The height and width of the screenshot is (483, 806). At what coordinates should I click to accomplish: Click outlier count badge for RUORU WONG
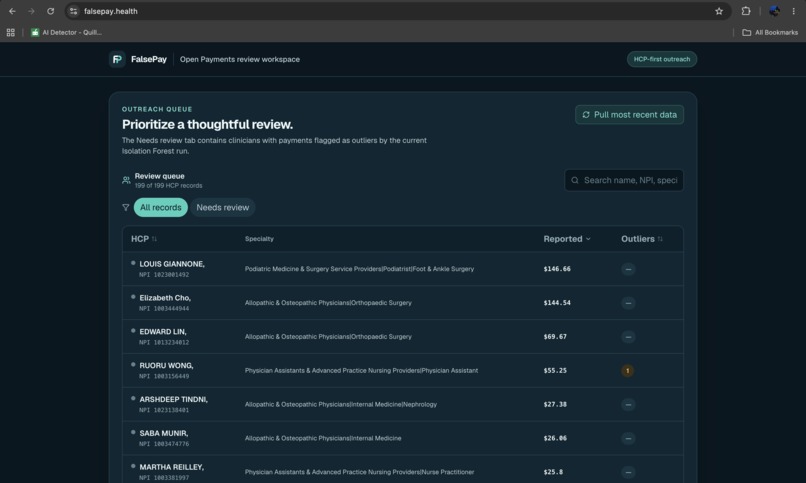627,370
